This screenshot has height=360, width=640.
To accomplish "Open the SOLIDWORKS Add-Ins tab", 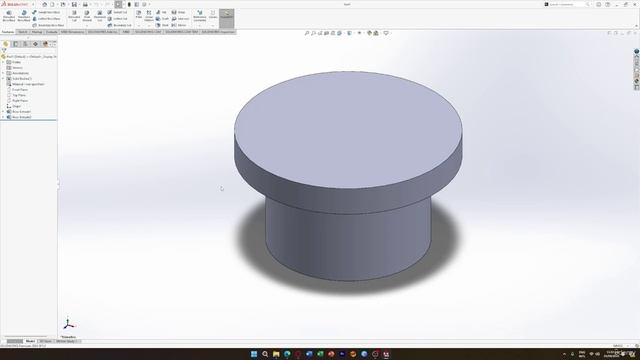I will pos(103,32).
